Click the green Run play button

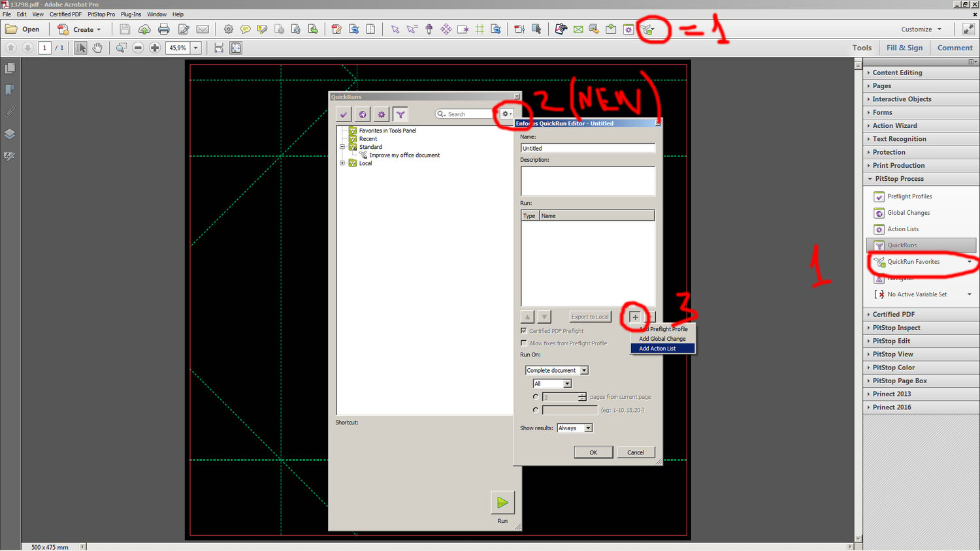click(x=502, y=502)
